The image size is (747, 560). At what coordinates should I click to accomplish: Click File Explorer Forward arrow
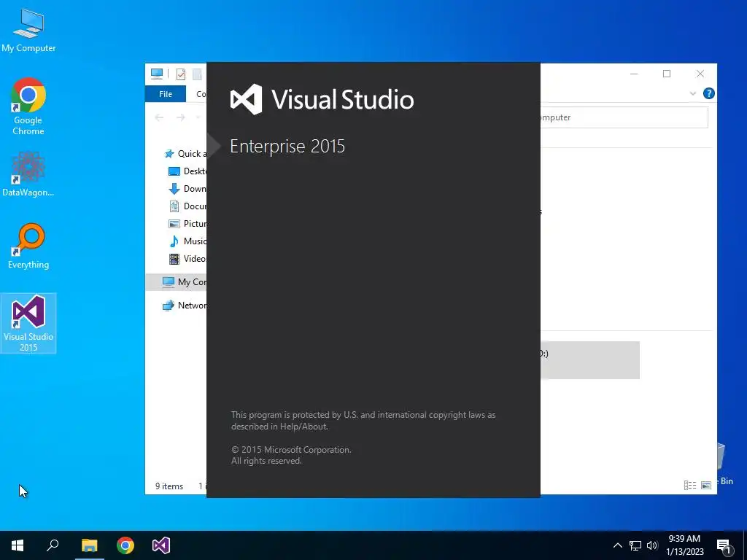tap(181, 117)
